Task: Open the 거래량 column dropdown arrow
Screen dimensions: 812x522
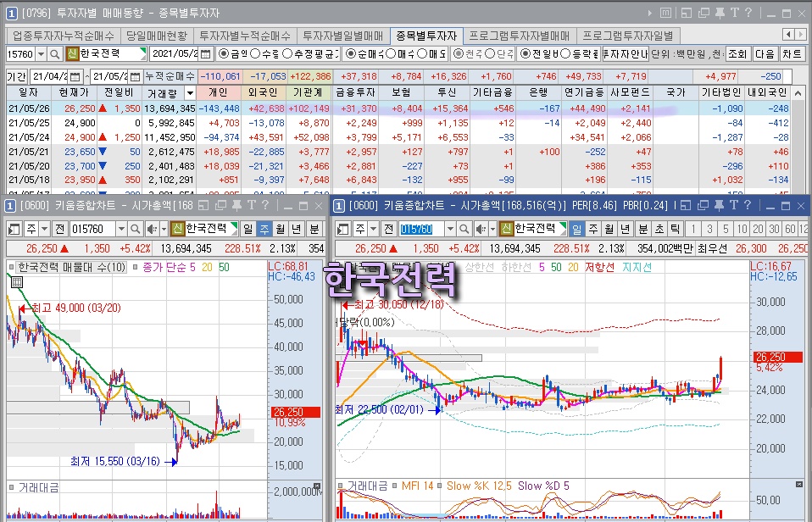Action: click(190, 93)
